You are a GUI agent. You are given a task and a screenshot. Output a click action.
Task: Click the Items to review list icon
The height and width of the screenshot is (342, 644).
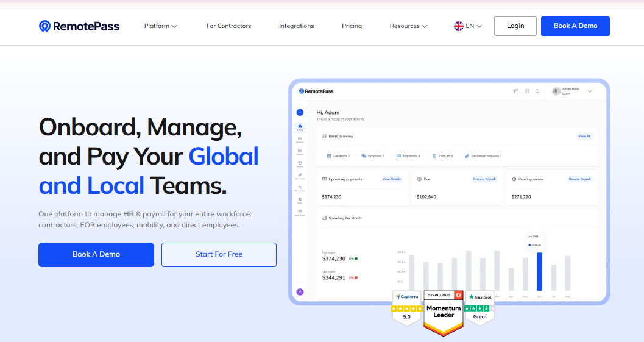tap(325, 136)
